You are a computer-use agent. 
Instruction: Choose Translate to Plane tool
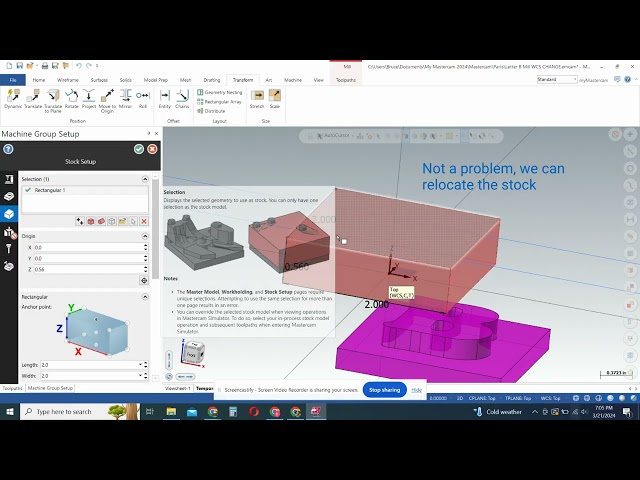click(x=53, y=101)
